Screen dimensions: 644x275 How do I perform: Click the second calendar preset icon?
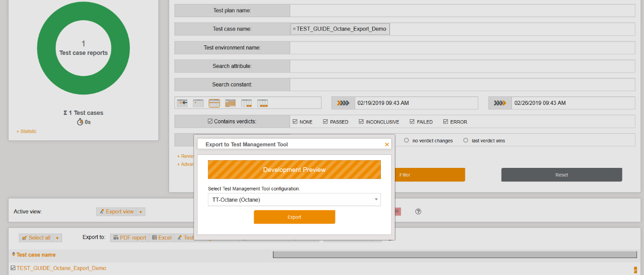[x=198, y=103]
